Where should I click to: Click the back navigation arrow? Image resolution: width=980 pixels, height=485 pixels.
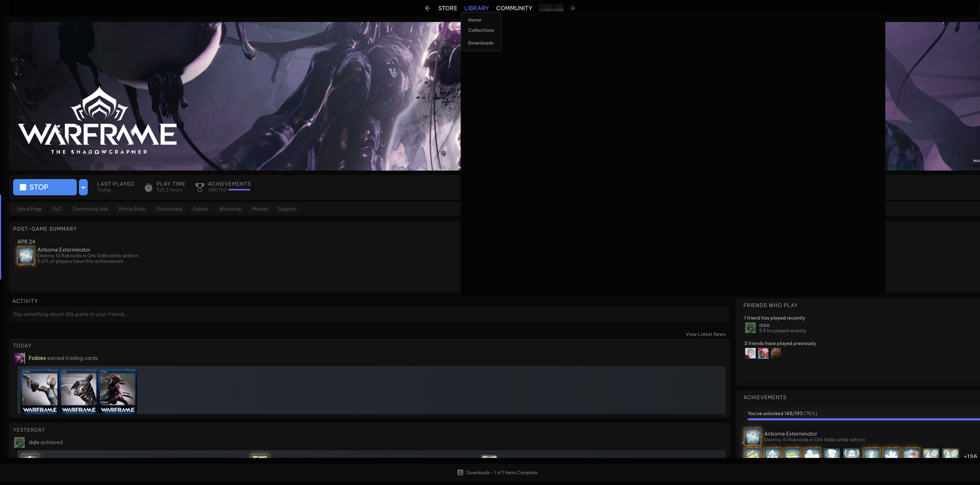[x=427, y=8]
